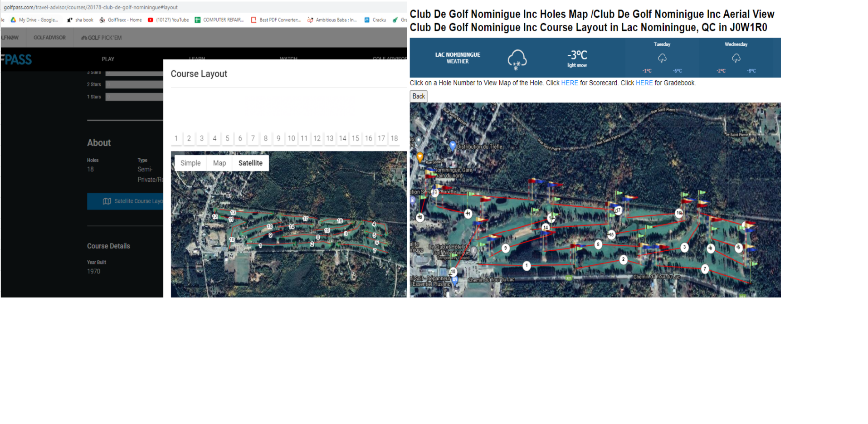Click hole 16 marker in Course Layout satellite map
Screen dimensions: 868x424
(x=340, y=221)
